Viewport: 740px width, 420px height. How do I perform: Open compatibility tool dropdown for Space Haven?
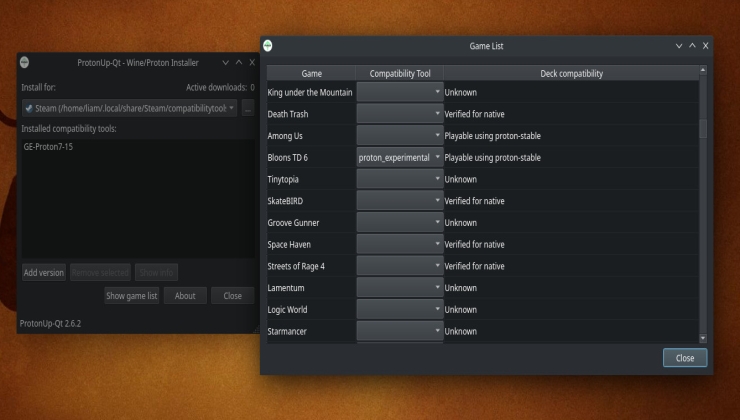click(x=400, y=244)
